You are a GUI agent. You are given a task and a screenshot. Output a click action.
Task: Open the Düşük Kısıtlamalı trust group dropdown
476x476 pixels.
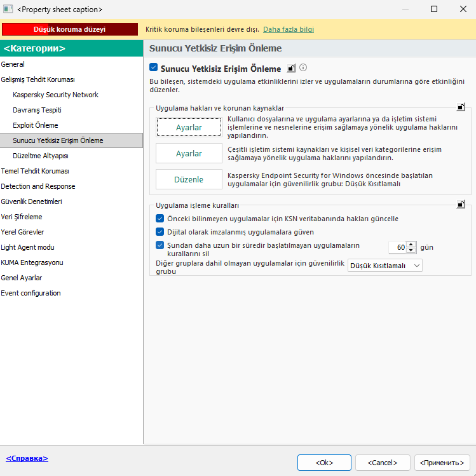(385, 266)
